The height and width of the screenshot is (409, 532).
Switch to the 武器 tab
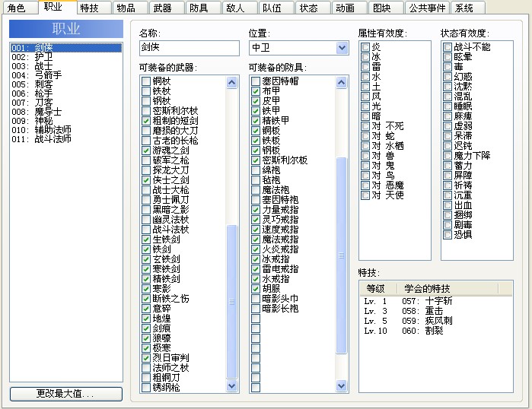(167, 8)
